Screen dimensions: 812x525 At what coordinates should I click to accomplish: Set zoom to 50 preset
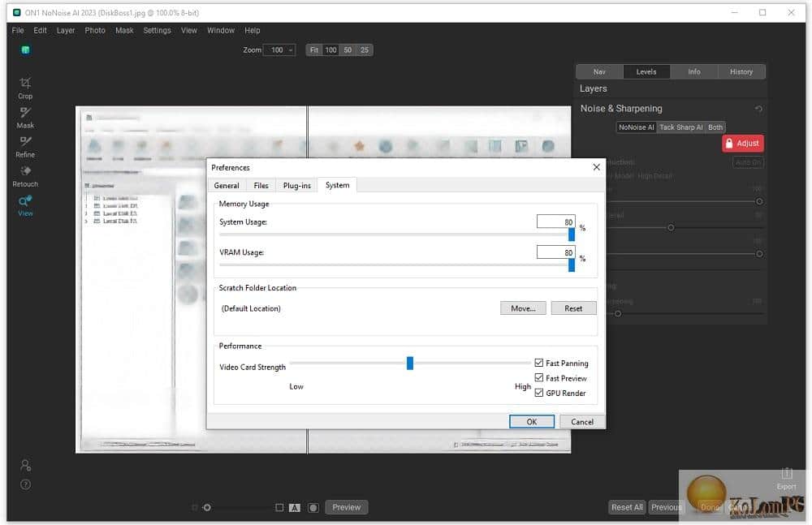point(348,50)
